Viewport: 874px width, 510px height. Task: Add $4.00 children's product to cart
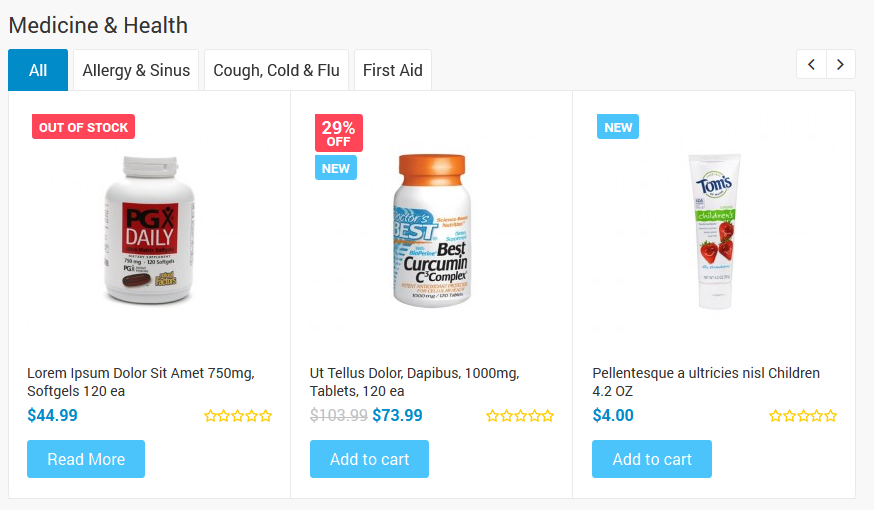652,459
